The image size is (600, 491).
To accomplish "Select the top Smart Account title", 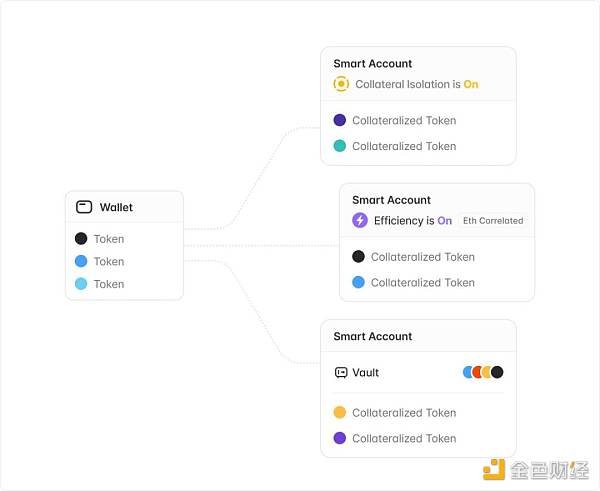I will point(372,63).
